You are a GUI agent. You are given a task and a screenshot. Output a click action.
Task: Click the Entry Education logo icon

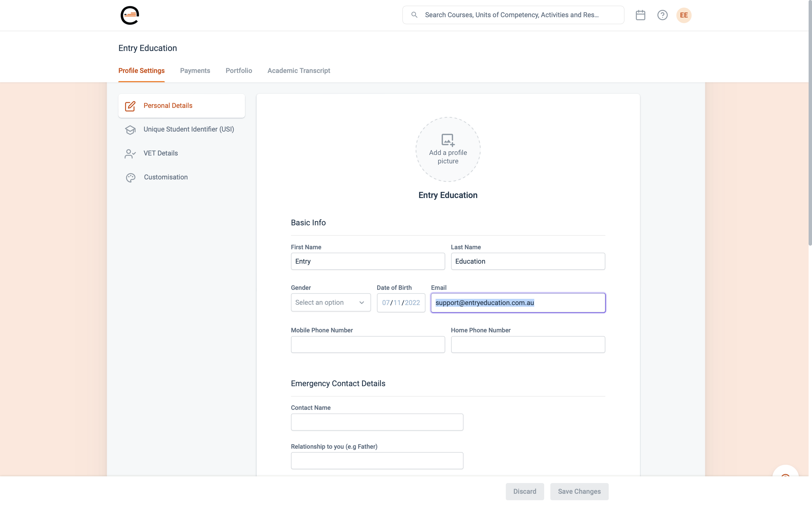[x=129, y=15]
